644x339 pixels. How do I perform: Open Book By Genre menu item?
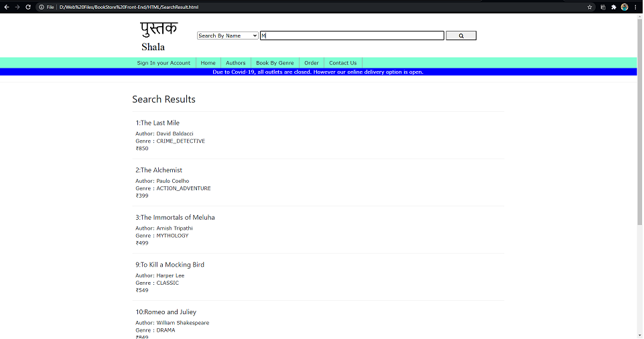coord(275,63)
